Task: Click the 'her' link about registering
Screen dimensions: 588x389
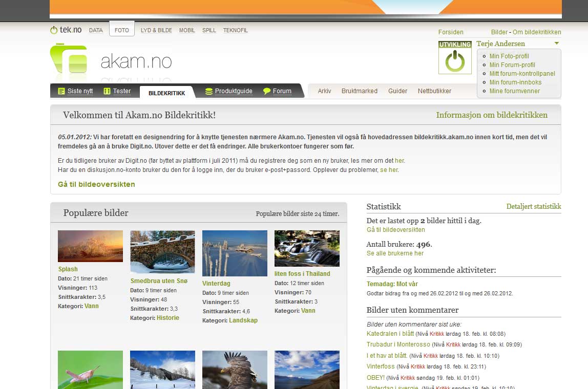Action: 400,160
